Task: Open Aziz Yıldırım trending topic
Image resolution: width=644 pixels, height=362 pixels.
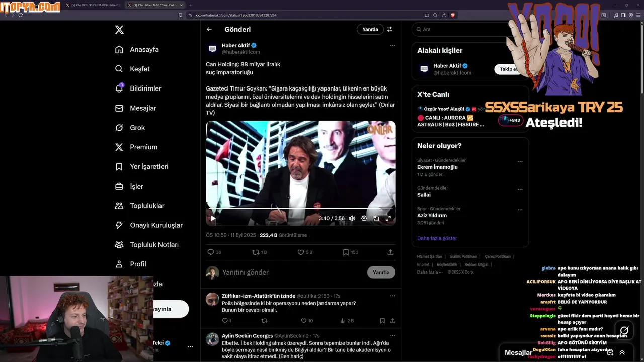Action: (x=432, y=215)
